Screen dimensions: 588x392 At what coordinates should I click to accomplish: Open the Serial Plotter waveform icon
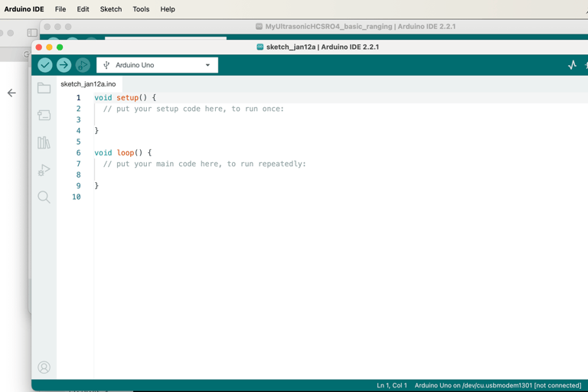click(x=572, y=65)
